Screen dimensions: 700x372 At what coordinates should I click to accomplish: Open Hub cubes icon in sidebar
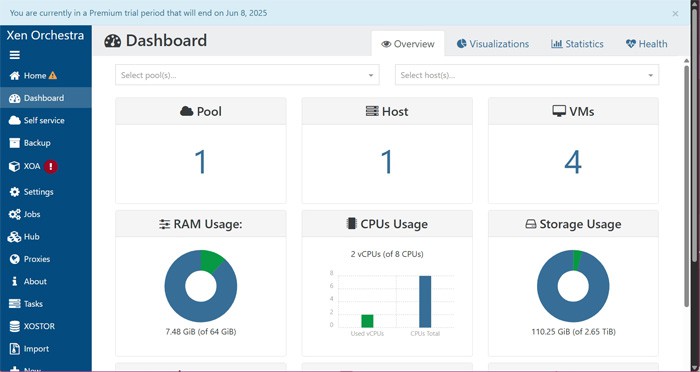[15, 237]
